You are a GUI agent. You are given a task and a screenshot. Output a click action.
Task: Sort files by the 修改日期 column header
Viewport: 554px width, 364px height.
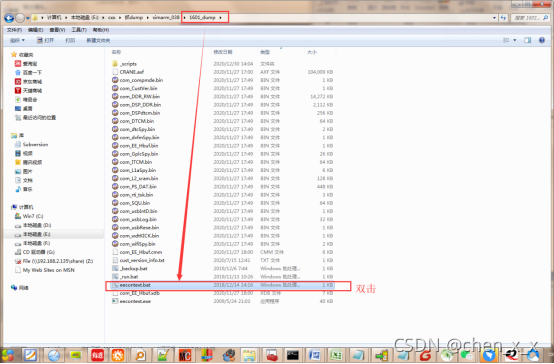(223, 52)
